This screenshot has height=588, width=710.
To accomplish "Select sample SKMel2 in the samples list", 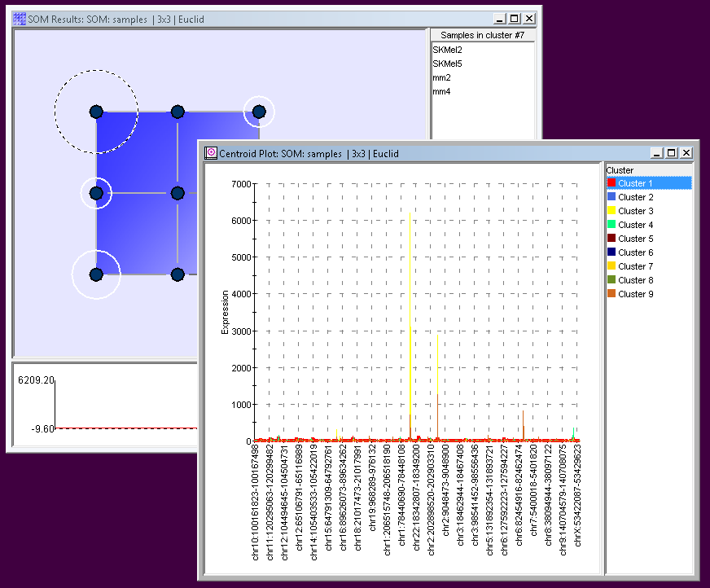I will pyautogui.click(x=447, y=50).
